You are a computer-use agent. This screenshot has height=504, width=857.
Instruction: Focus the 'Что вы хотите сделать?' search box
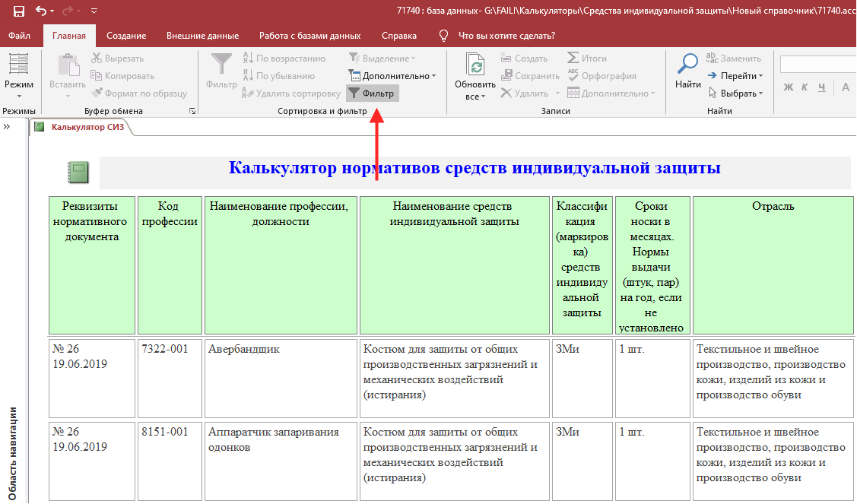tap(506, 36)
